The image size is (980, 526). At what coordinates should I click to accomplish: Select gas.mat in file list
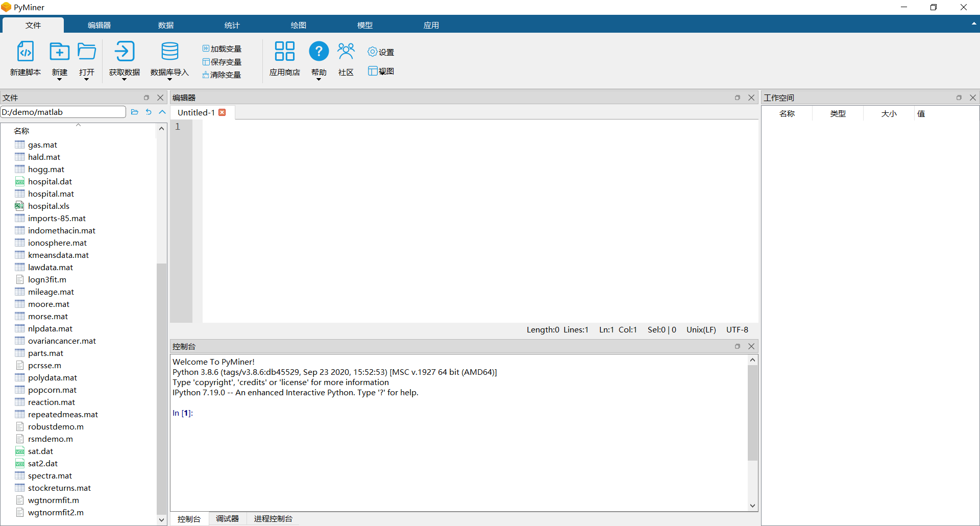(42, 145)
